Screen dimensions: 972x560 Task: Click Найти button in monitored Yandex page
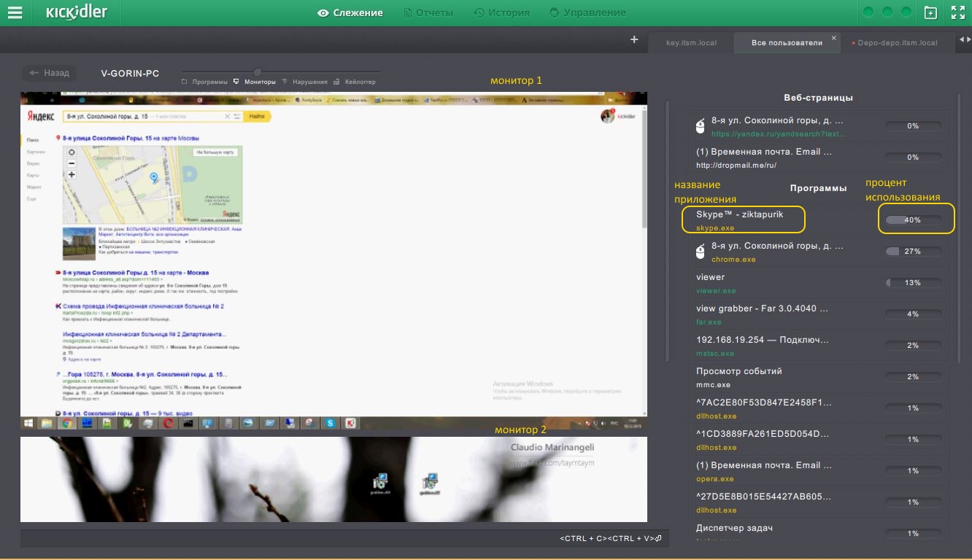tap(257, 116)
